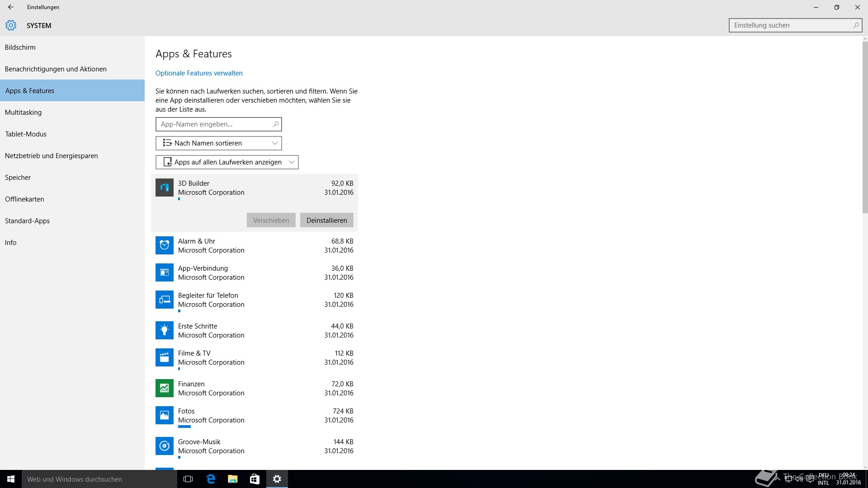Image resolution: width=868 pixels, height=488 pixels.
Task: Select Fotos app name
Action: (186, 411)
